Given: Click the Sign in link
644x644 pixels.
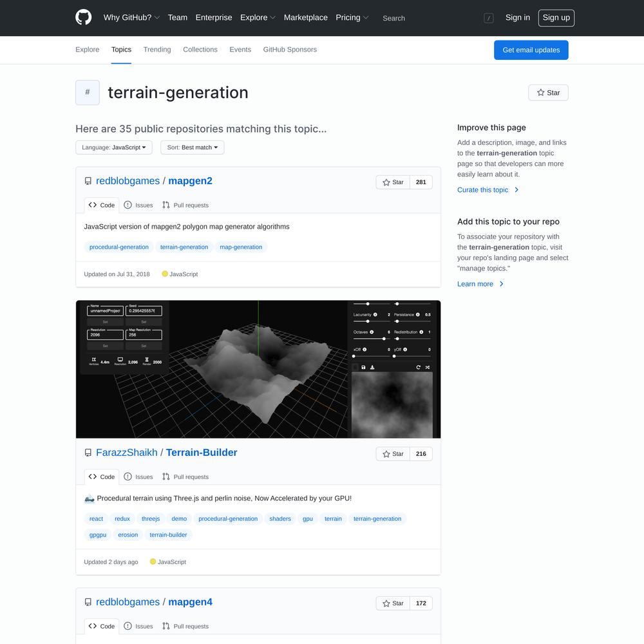Looking at the screenshot, I should [x=518, y=17].
